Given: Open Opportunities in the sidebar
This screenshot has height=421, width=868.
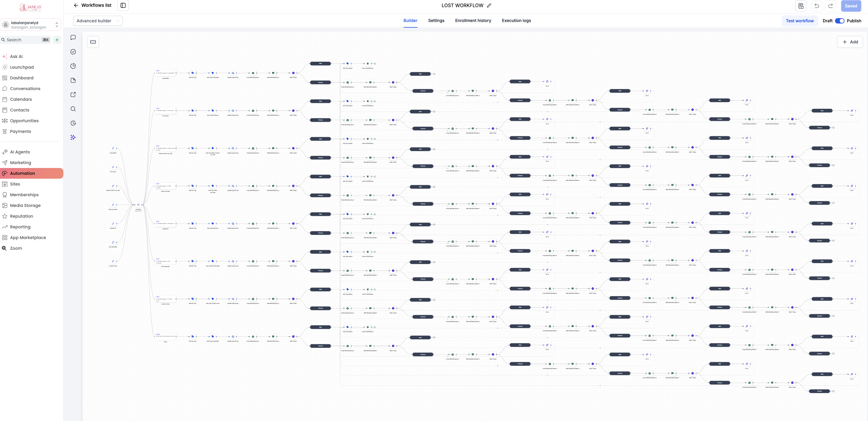Looking at the screenshot, I should [31, 121].
